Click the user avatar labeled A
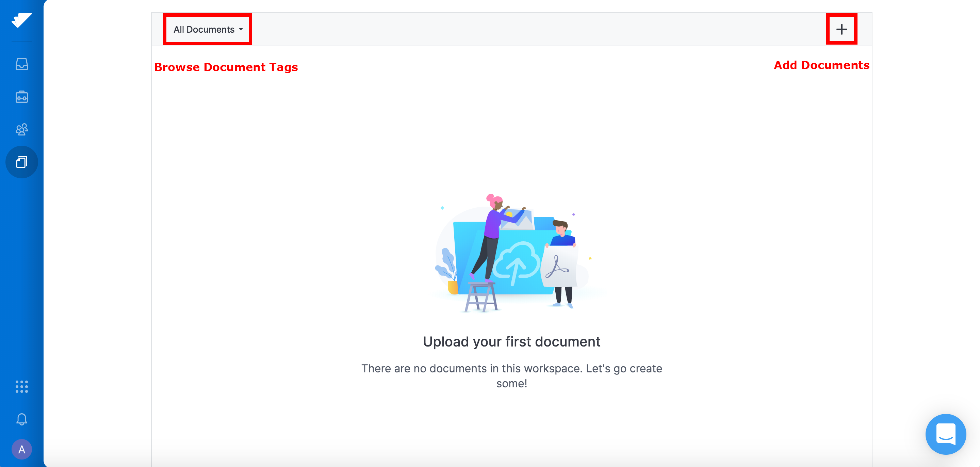The image size is (980, 467). tap(22, 450)
